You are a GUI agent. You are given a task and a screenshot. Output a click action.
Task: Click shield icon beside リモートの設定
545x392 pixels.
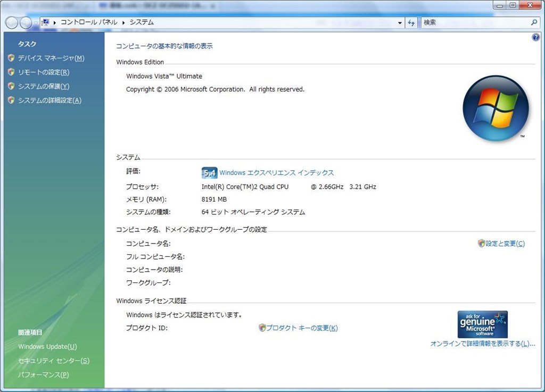pos(11,72)
